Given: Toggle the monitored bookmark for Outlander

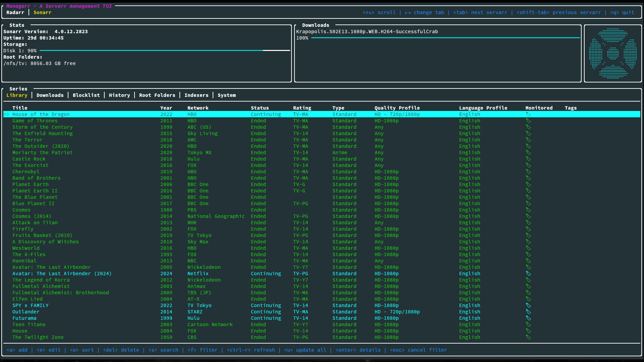Looking at the screenshot, I should pos(529,312).
